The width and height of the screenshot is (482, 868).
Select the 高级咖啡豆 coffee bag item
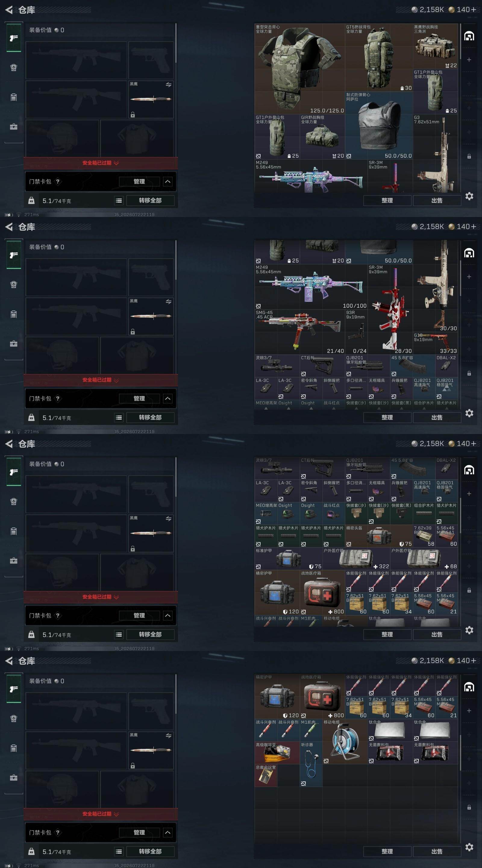(277, 753)
